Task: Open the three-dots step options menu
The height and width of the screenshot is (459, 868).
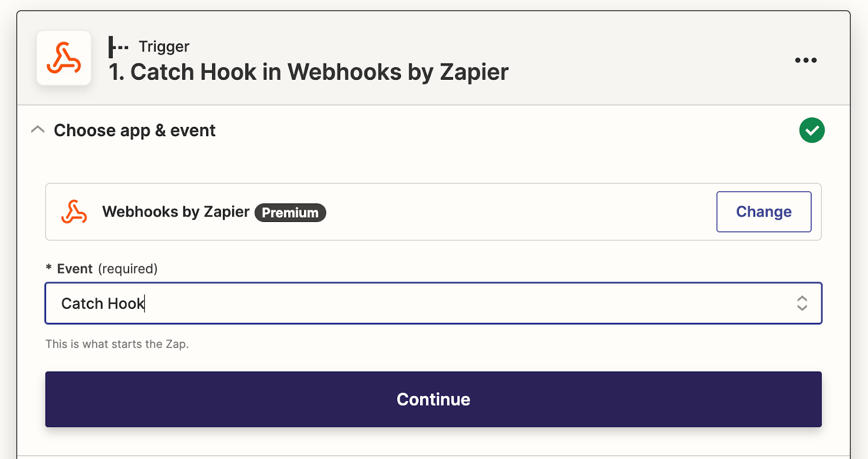Action: pyautogui.click(x=806, y=60)
